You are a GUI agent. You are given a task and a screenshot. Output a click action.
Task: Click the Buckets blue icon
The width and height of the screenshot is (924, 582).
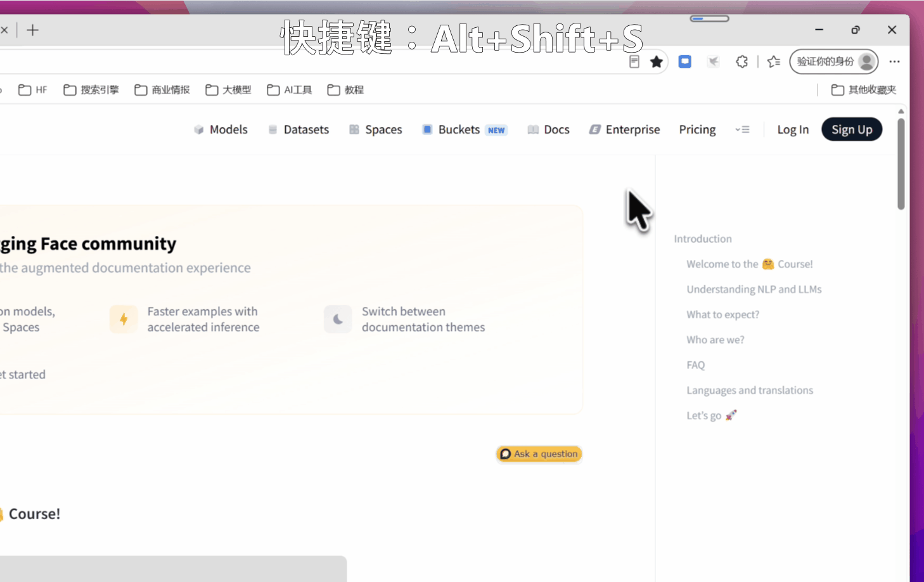tap(427, 129)
